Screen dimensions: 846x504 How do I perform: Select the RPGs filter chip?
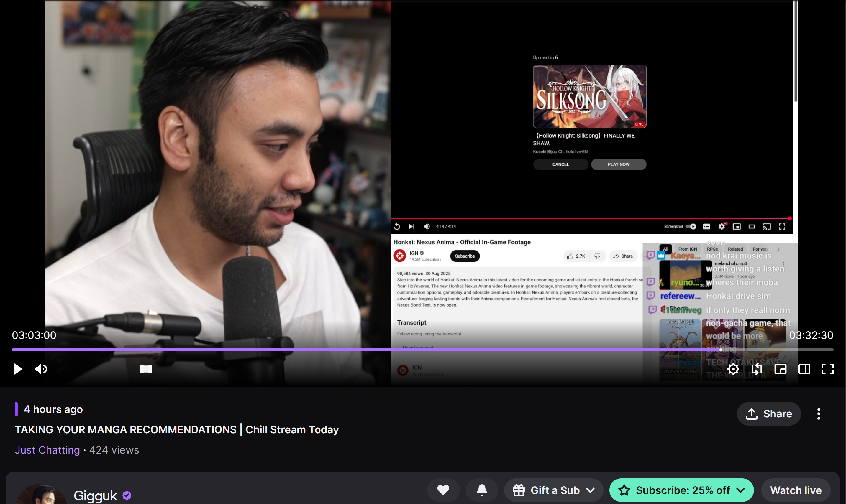coord(712,249)
